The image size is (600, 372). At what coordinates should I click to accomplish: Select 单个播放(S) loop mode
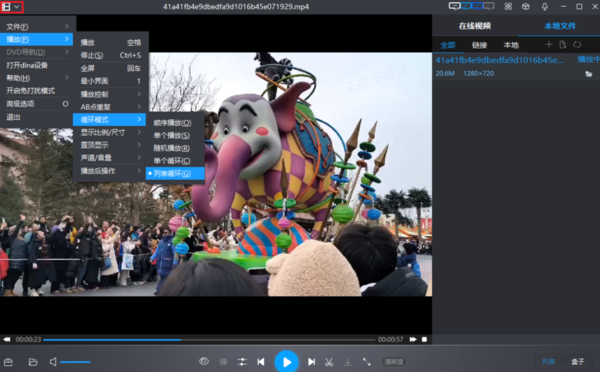pos(175,135)
